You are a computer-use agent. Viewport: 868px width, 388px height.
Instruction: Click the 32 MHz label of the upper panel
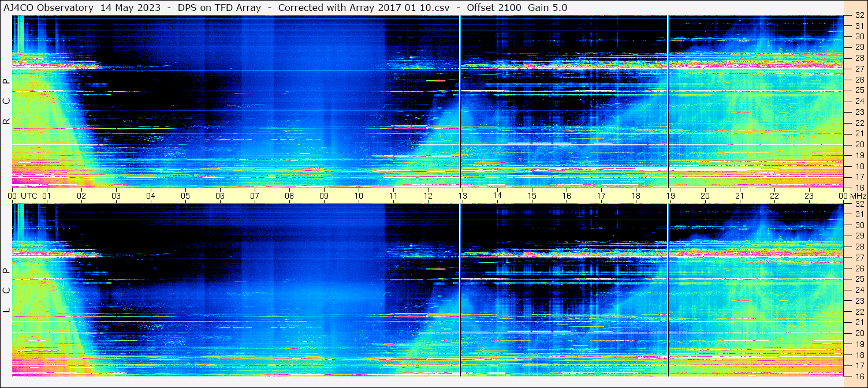[x=859, y=16]
